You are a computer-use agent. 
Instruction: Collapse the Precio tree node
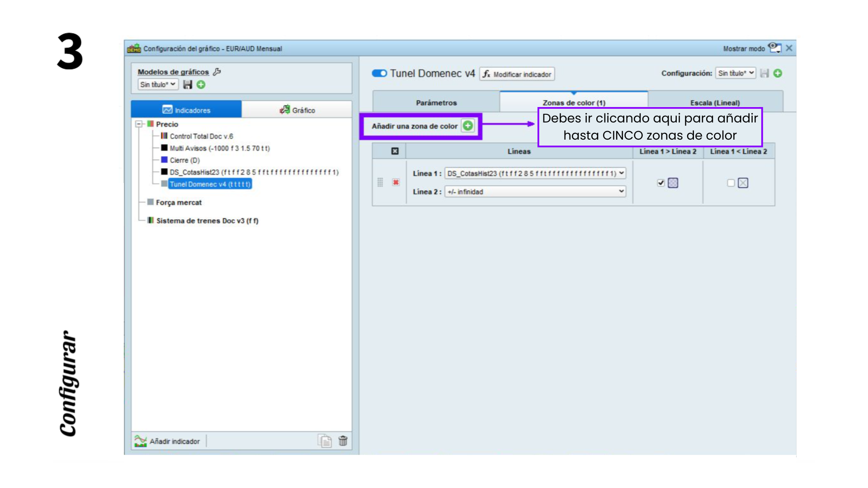coord(139,124)
